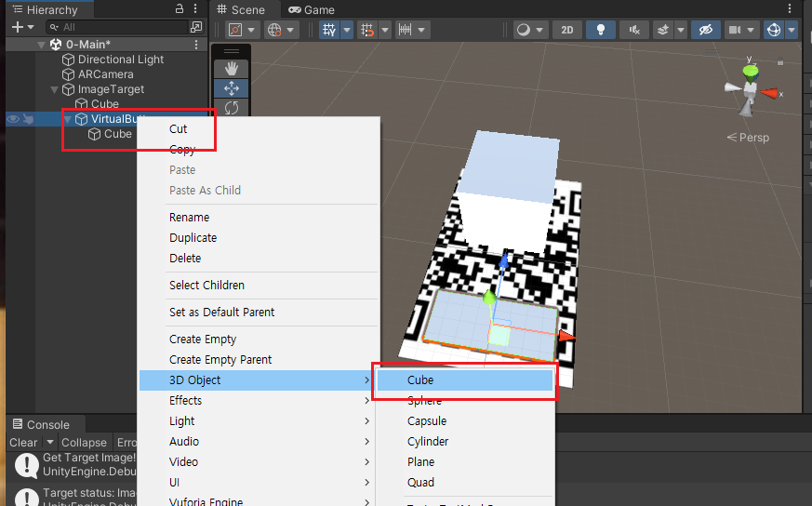
Task: Clear the Console log
Action: coord(23,443)
